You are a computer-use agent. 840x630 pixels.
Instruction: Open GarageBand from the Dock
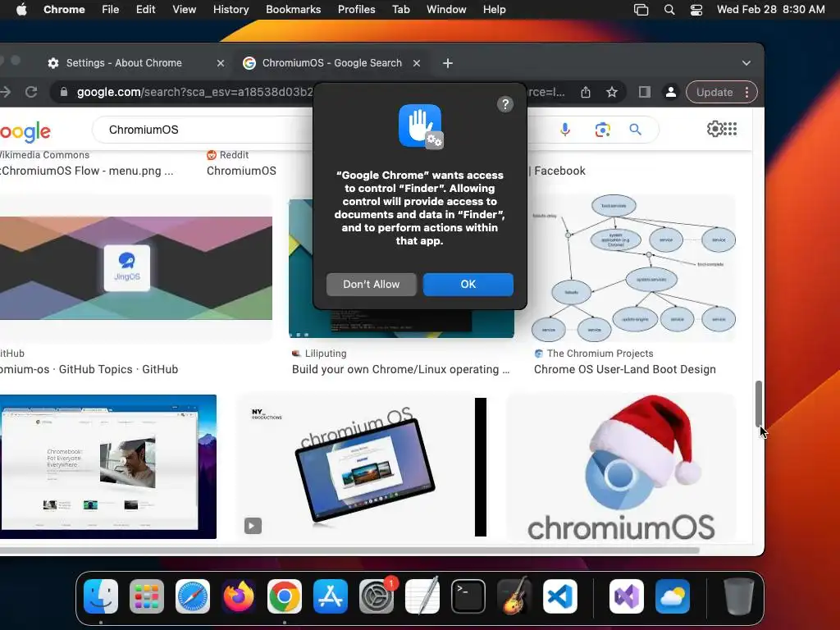[x=514, y=596]
